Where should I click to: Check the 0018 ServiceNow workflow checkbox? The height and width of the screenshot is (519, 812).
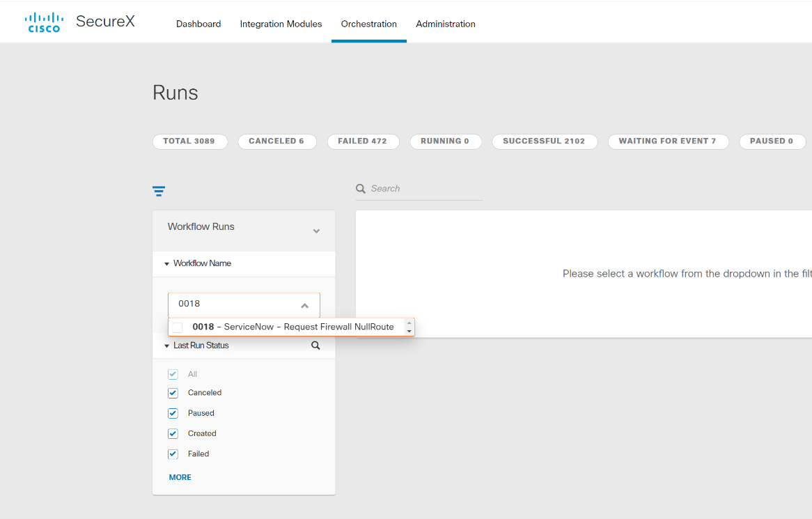(x=178, y=327)
